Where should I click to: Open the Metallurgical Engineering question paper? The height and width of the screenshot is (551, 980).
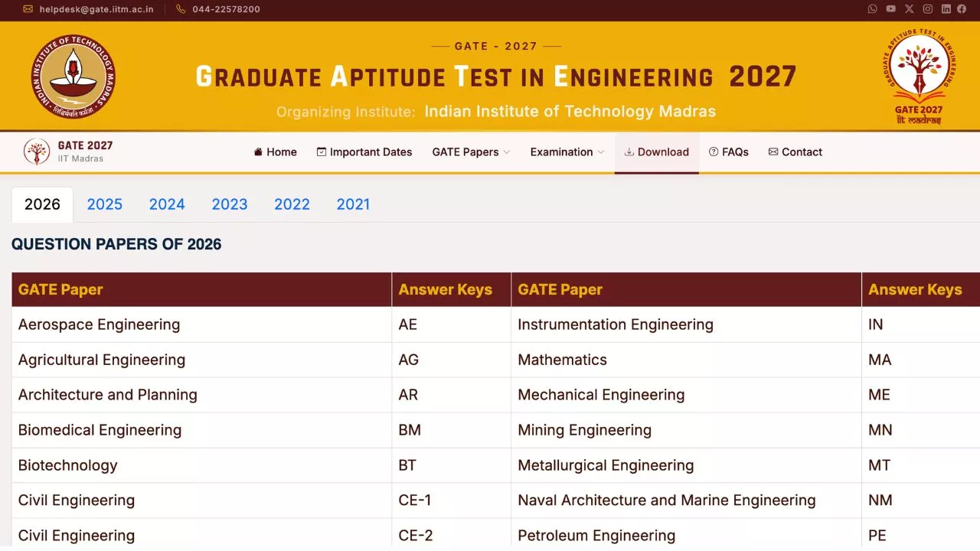606,465
